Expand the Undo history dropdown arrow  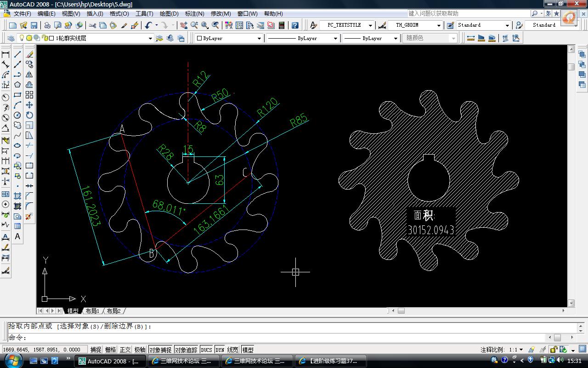pos(156,25)
